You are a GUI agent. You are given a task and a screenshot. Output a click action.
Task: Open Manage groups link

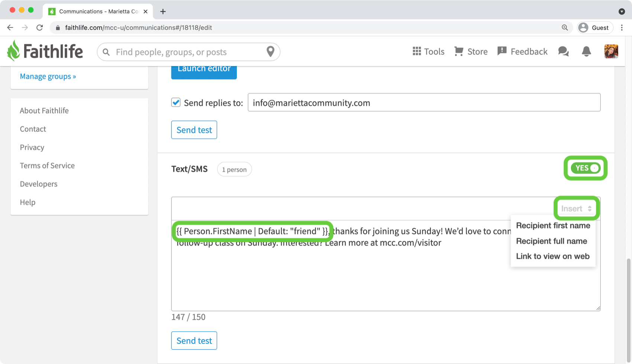coord(48,76)
